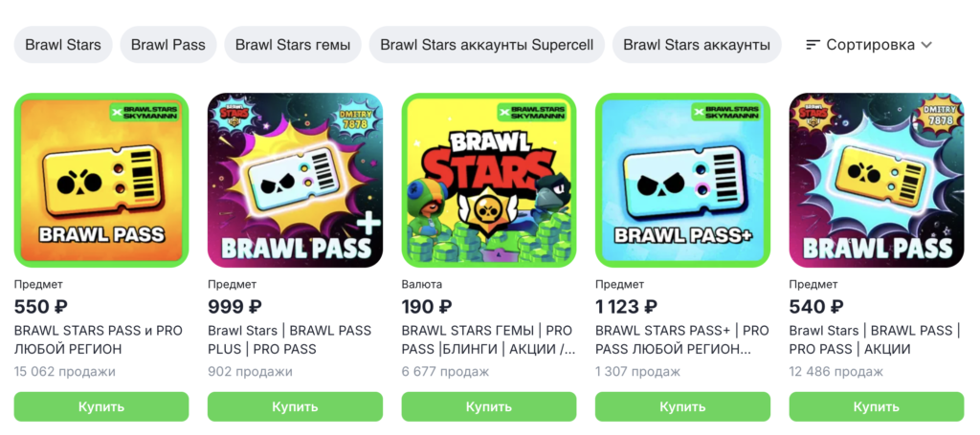Click Купить under the 999 ₽ listing
The width and height of the screenshot is (980, 435).
pyautogui.click(x=295, y=407)
